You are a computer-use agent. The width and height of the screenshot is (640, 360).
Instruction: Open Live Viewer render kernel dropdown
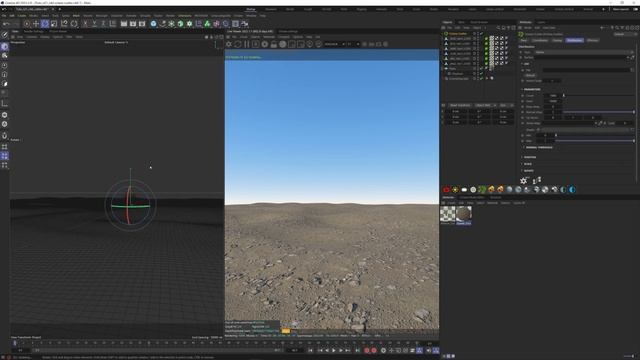point(335,44)
